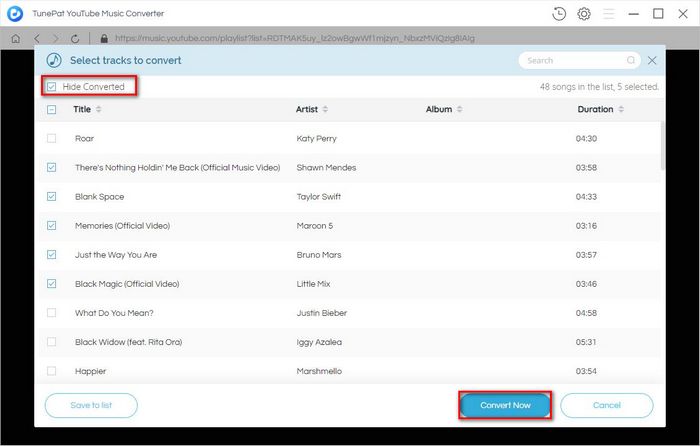The height and width of the screenshot is (446, 700).
Task: Sort tracks by Duration column arrows
Action: (x=621, y=109)
